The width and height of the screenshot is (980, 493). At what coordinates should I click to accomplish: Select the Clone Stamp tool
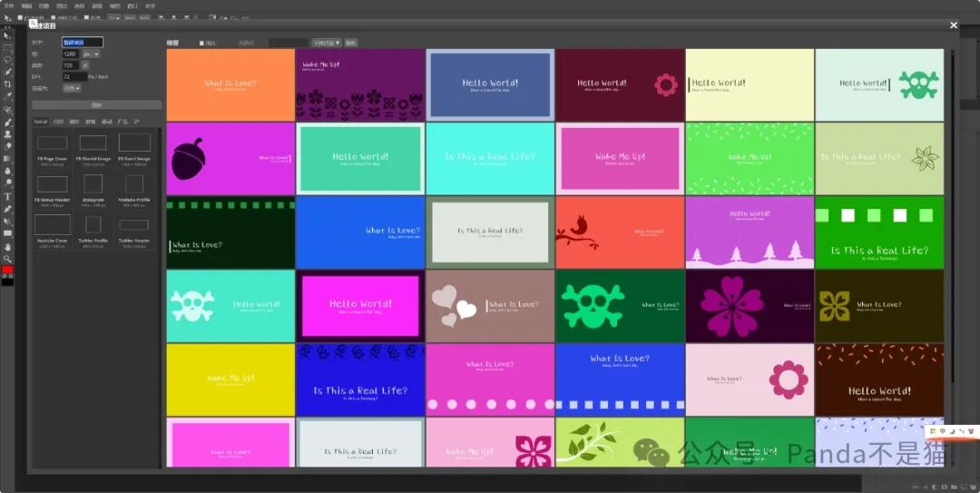click(x=7, y=134)
